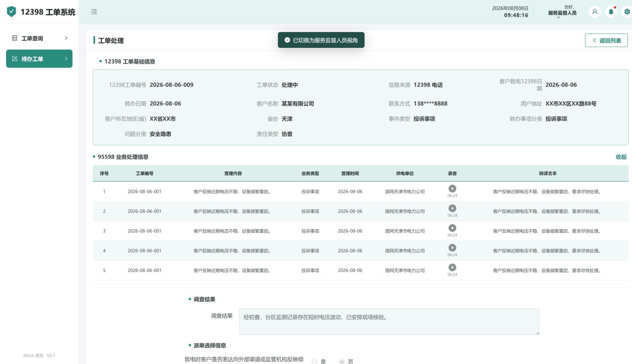The width and height of the screenshot is (632, 364).
Task: Click status value 处理中
Action: pos(289,85)
